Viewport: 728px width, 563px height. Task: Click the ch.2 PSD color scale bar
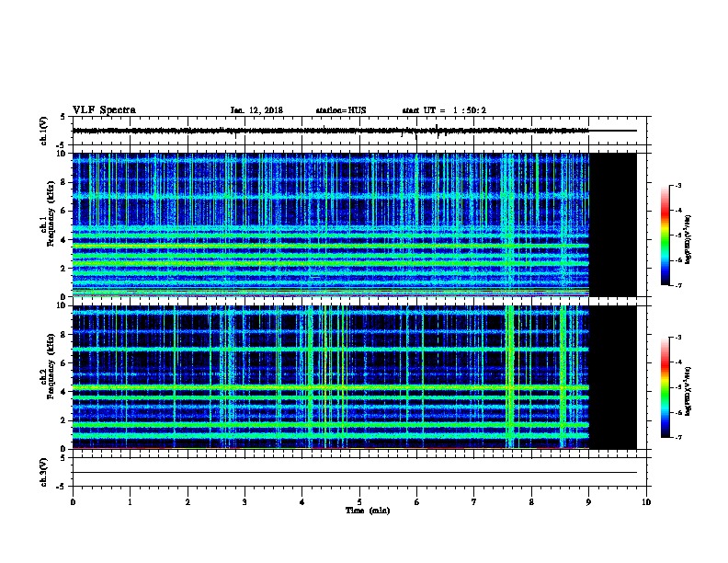pyautogui.click(x=665, y=387)
